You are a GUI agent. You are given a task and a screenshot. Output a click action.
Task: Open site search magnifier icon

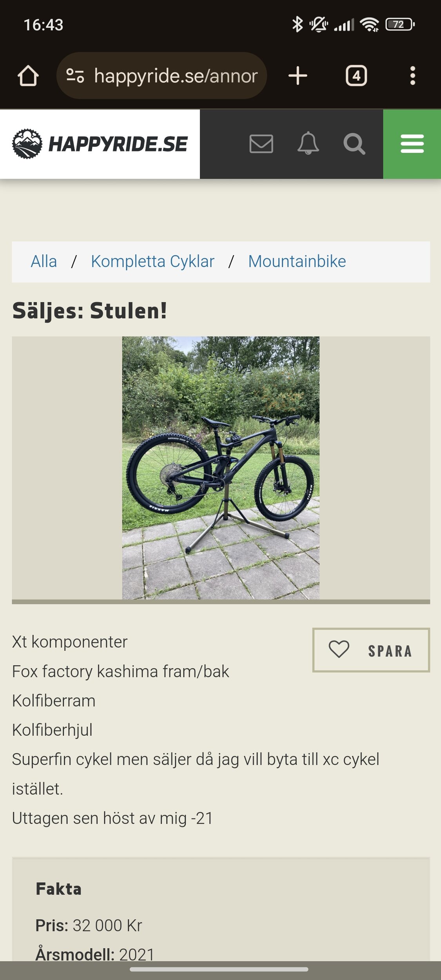pos(354,144)
